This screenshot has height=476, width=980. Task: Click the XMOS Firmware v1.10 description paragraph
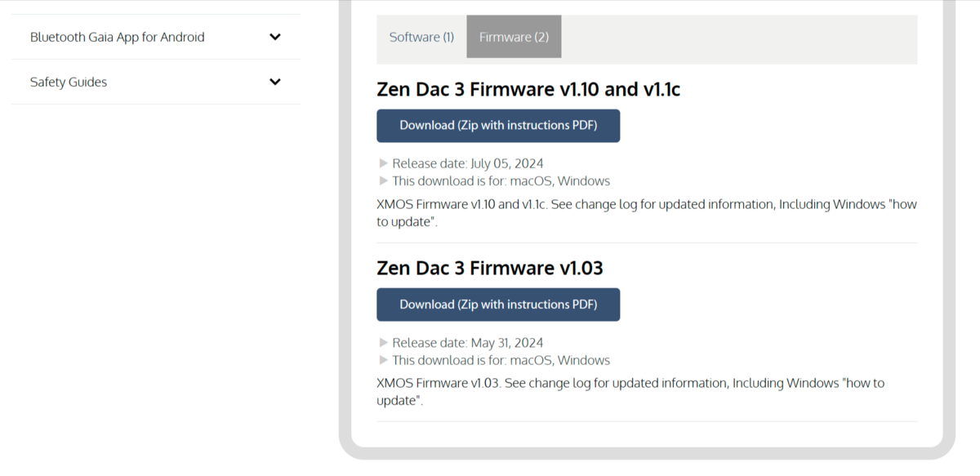click(647, 213)
